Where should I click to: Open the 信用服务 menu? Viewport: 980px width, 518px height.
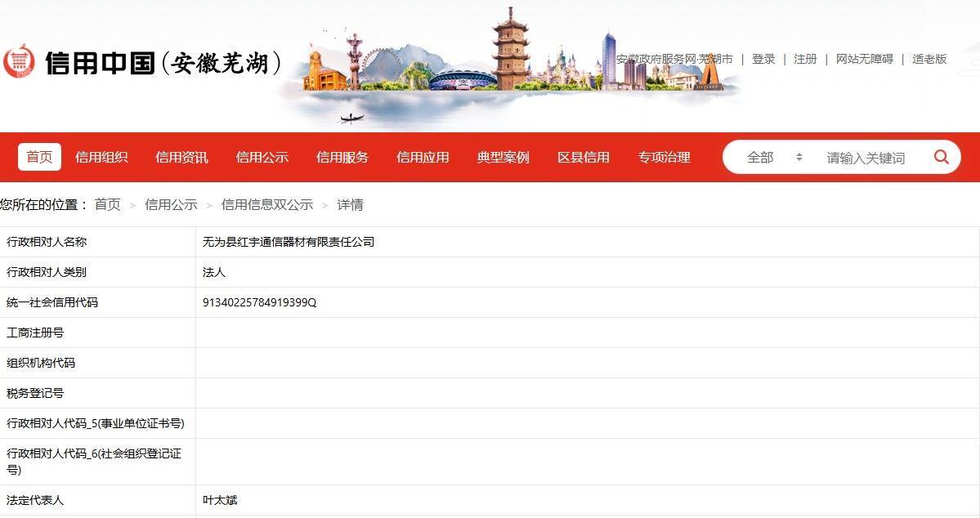point(342,157)
